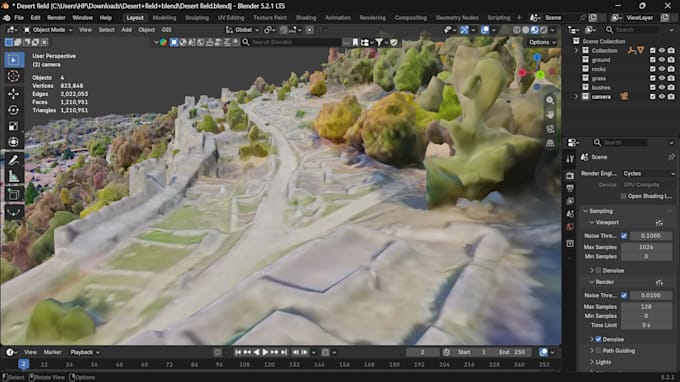
Task: Play the animation forward
Action: point(265,353)
